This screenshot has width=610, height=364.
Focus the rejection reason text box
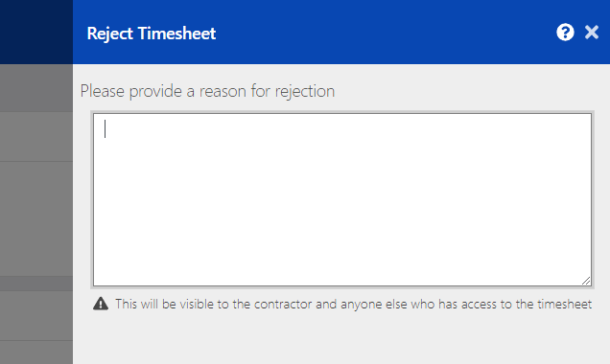(x=342, y=199)
